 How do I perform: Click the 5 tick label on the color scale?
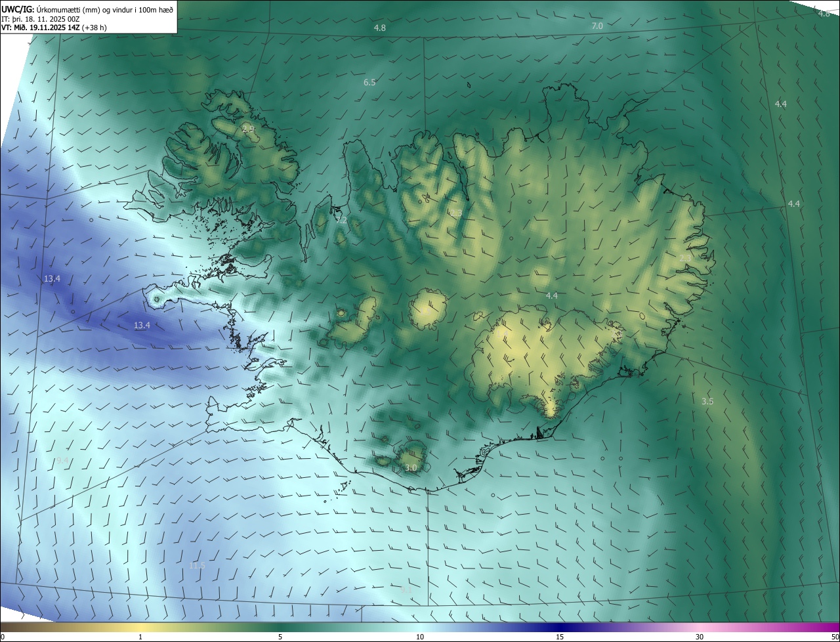[x=280, y=637]
